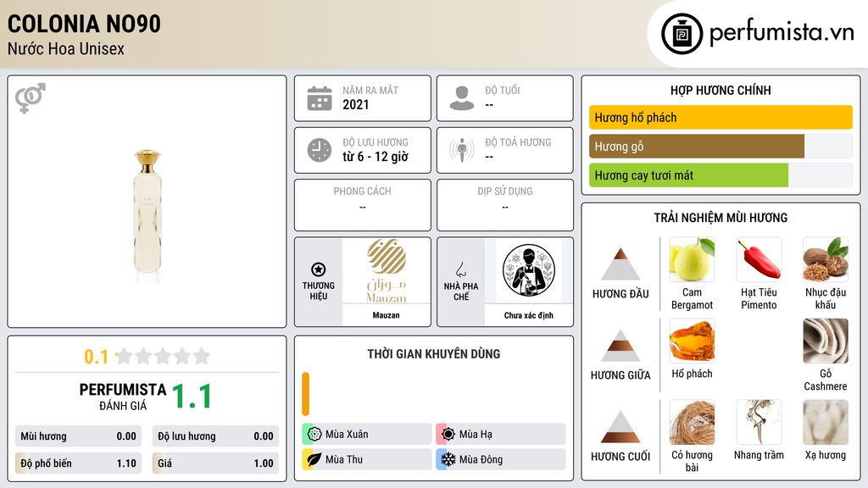The width and height of the screenshot is (868, 488).
Task: Select the Hổ phách amber note image
Action: [x=692, y=341]
